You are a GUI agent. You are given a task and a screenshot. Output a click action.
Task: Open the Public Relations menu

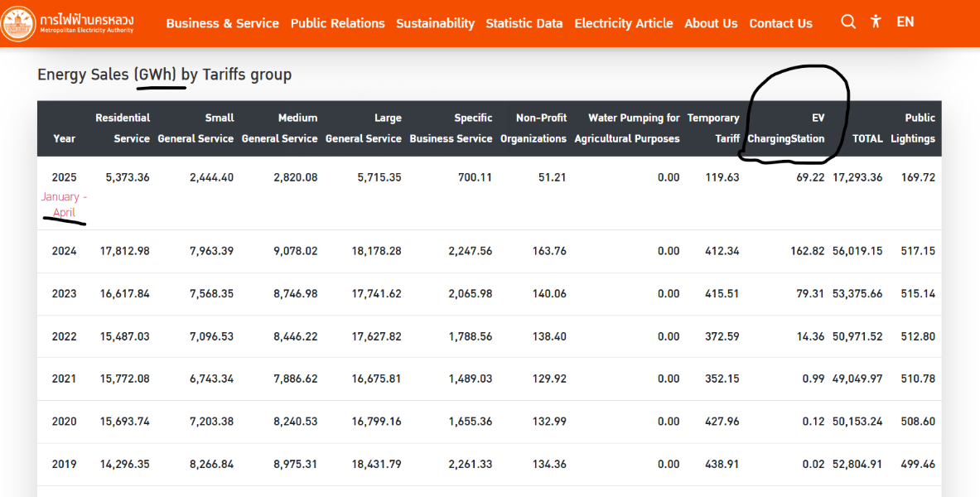[337, 23]
